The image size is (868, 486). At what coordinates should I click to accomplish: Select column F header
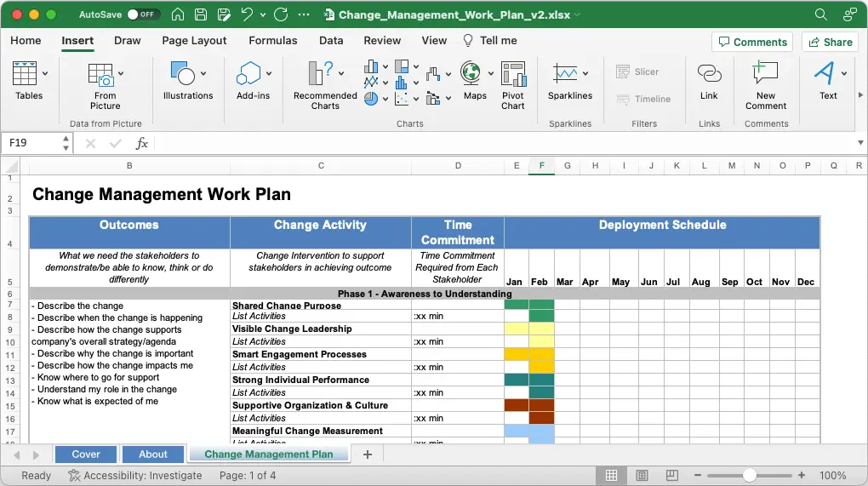[x=541, y=165]
